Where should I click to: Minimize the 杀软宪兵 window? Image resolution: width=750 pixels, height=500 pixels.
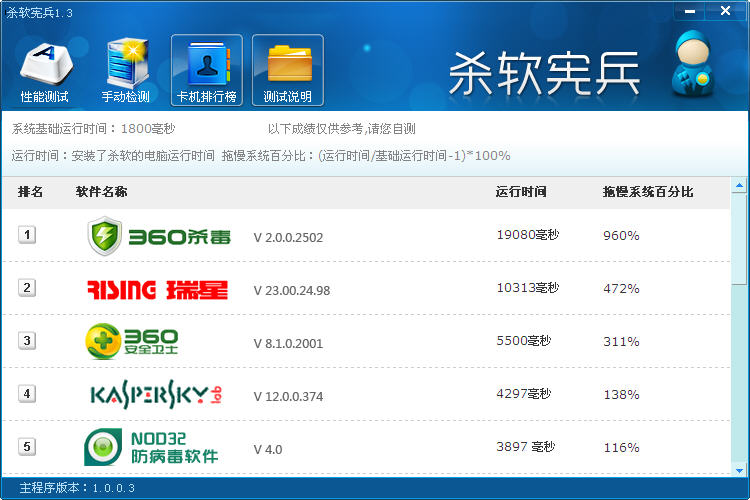point(690,11)
